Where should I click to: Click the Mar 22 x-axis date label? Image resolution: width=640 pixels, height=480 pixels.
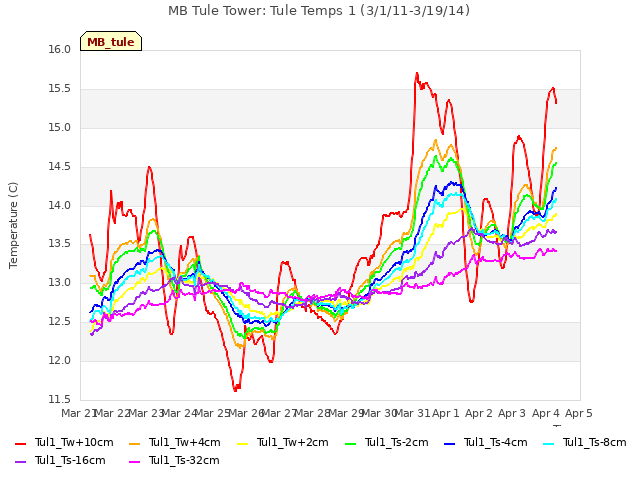(x=112, y=413)
